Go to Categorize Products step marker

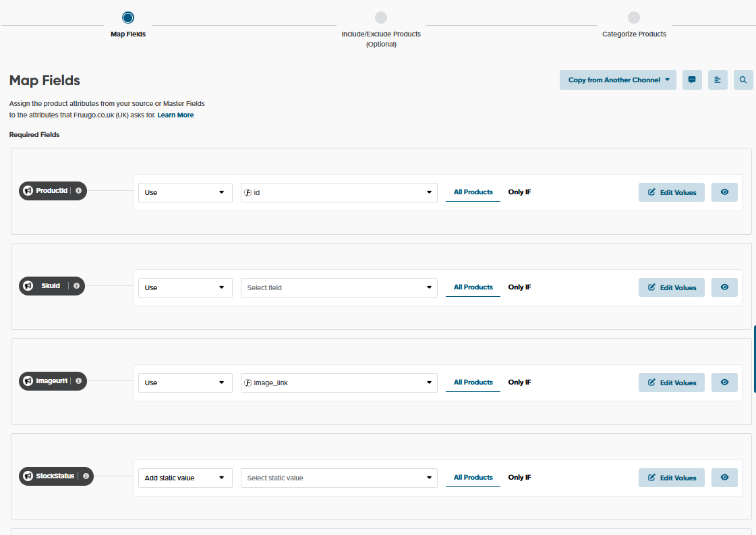(633, 18)
